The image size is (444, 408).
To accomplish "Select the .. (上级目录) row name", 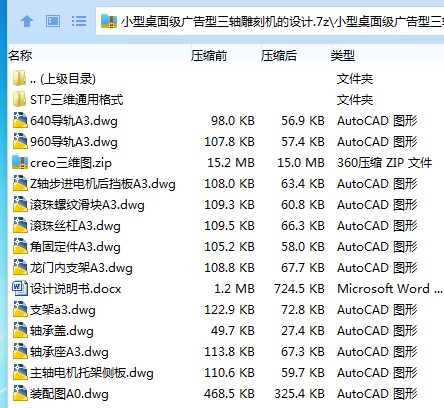I will coord(63,79).
